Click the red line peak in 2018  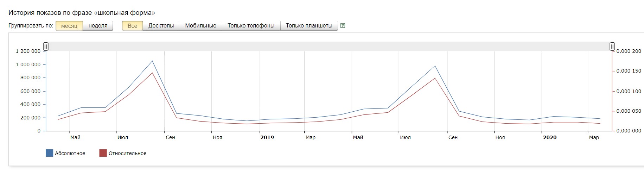[x=152, y=73]
